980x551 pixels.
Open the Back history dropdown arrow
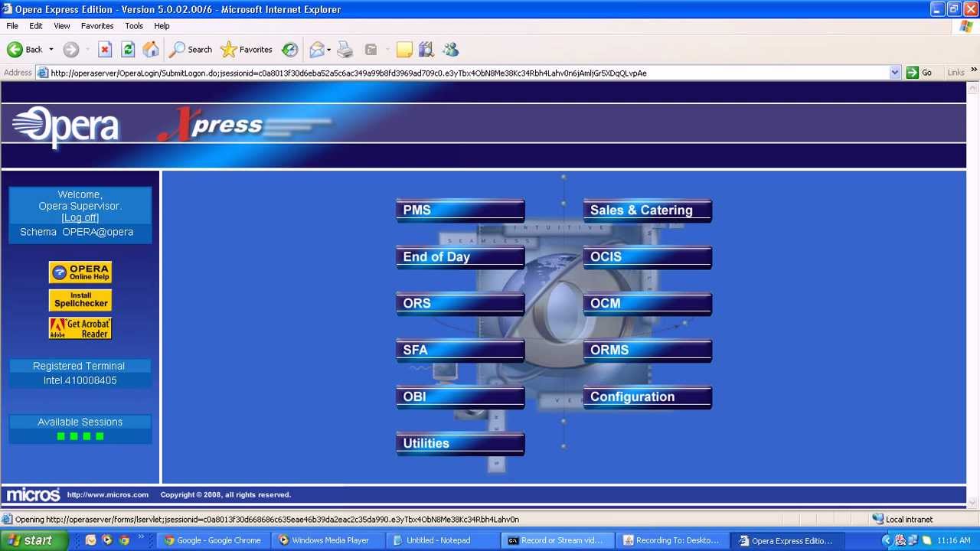click(x=51, y=50)
